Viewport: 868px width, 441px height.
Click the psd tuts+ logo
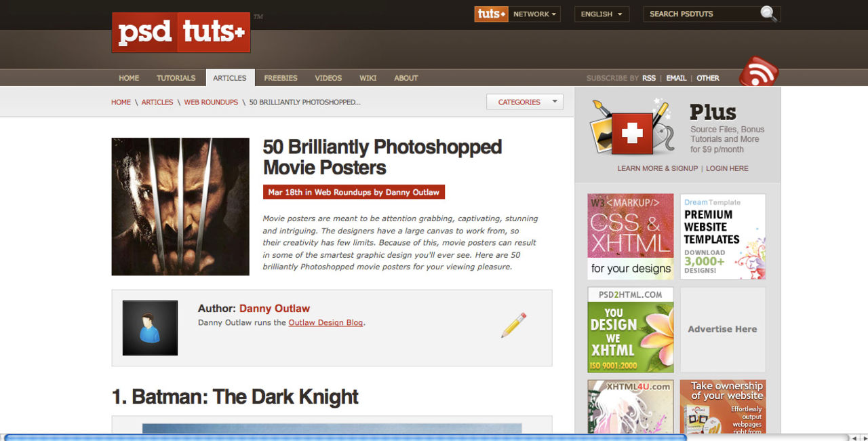[x=181, y=33]
